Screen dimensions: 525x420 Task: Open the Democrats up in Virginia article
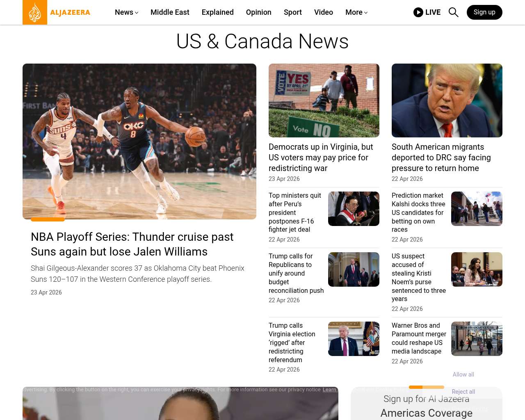point(321,157)
